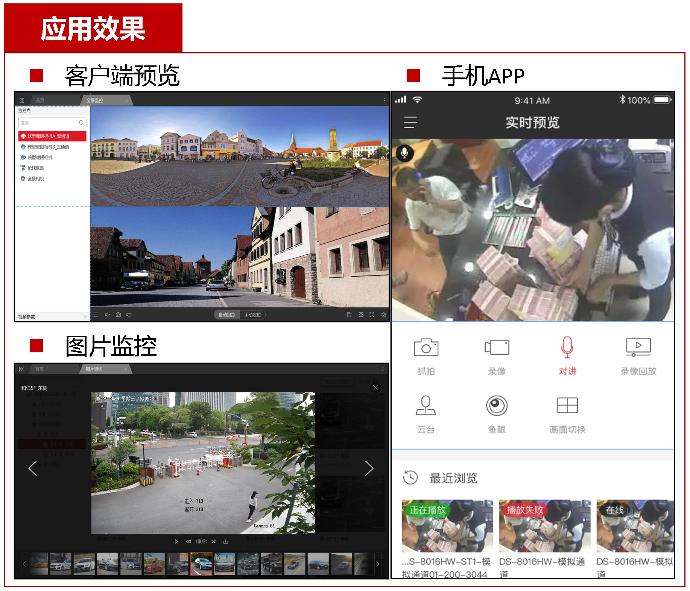Tap the 抓拍 snapshot camera icon
The image size is (690, 591).
coord(426,347)
